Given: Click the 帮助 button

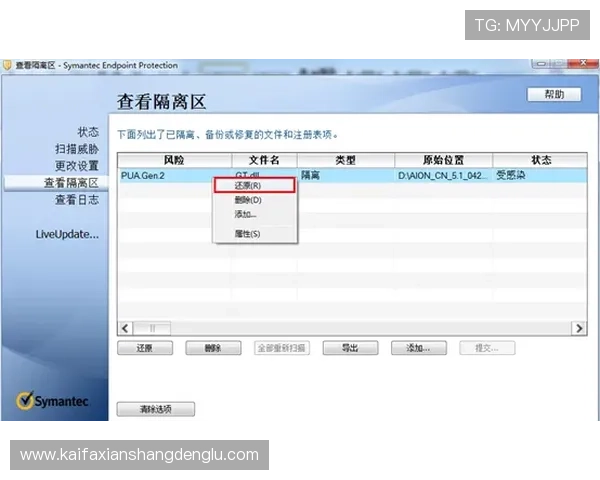Looking at the screenshot, I should pyautogui.click(x=554, y=94).
